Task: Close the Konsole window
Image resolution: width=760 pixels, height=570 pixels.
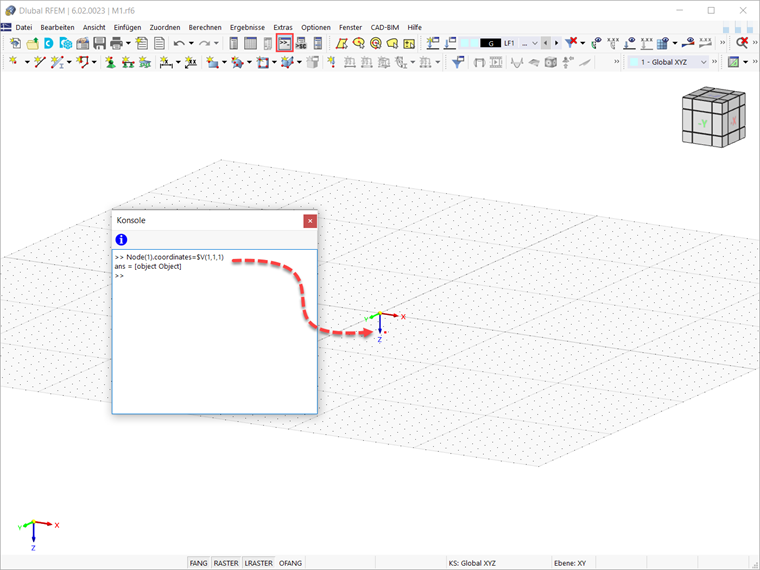Action: 310,221
